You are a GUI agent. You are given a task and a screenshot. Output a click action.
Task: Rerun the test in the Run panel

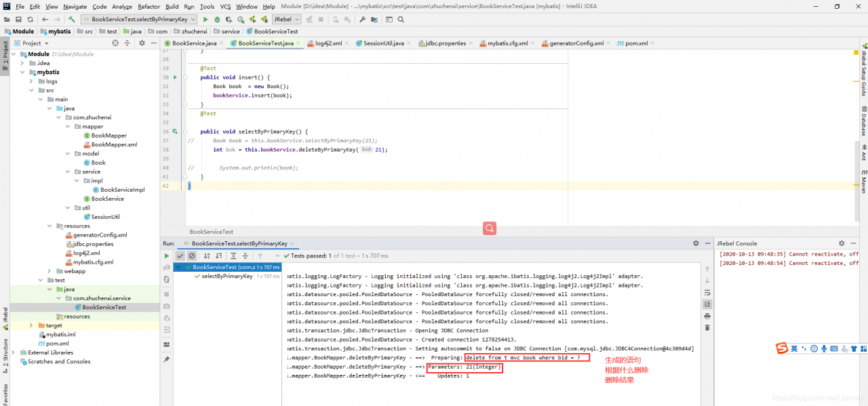pos(167,256)
